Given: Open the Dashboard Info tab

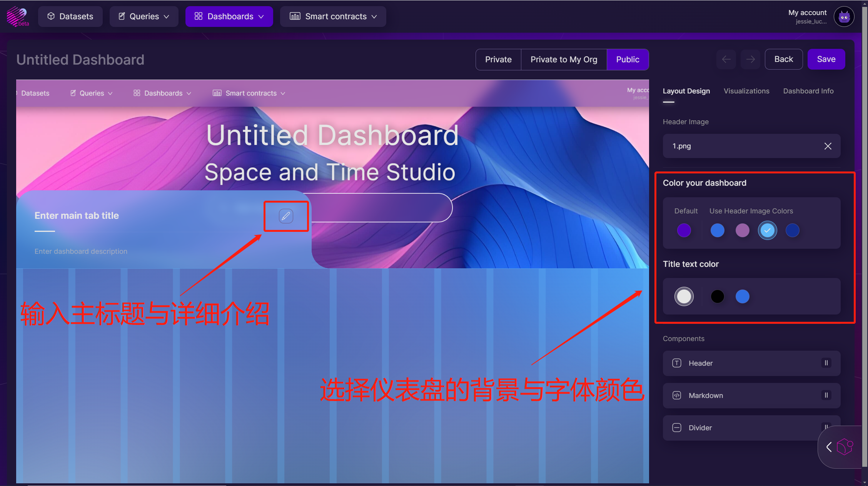Looking at the screenshot, I should 808,91.
